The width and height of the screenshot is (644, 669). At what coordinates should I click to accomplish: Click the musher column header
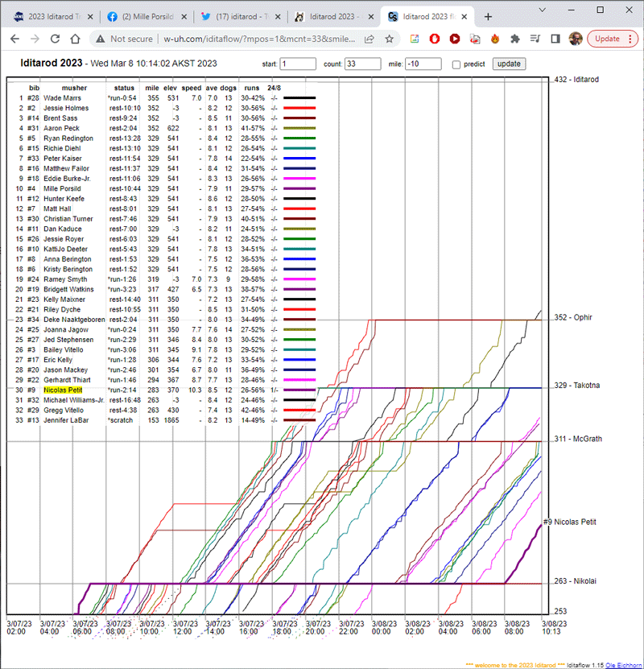pos(74,88)
